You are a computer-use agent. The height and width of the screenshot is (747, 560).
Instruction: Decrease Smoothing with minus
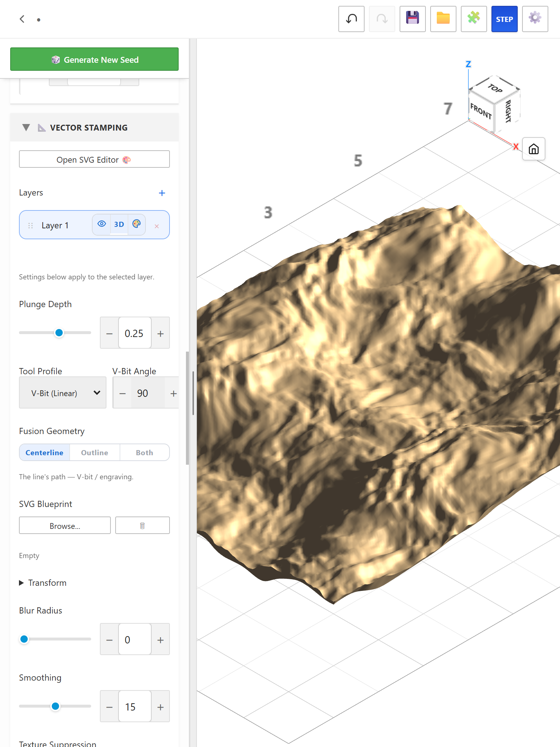click(109, 707)
